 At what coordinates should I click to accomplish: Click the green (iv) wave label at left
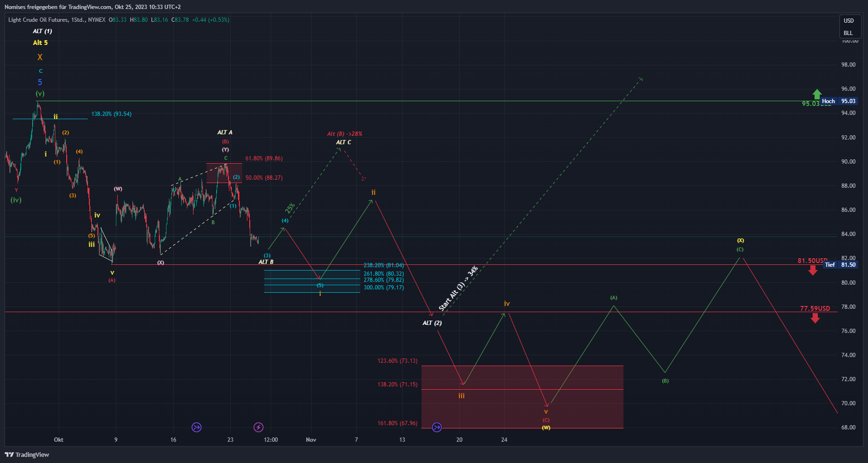16,200
